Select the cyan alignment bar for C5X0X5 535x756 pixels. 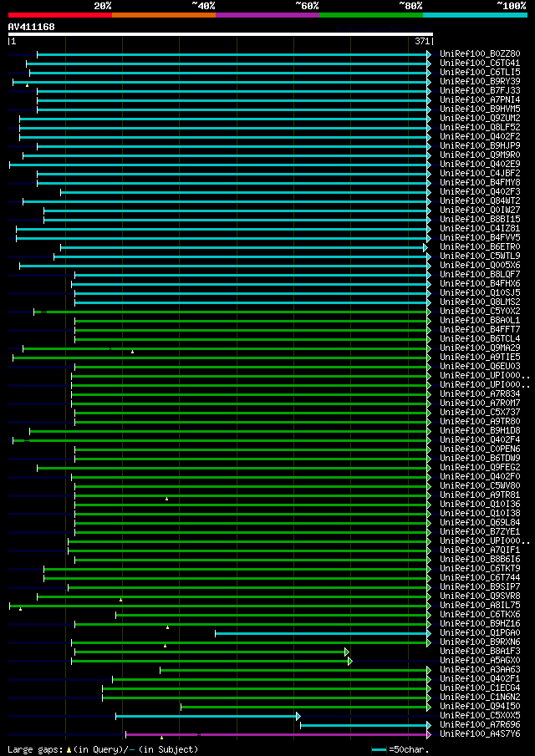[207, 717]
